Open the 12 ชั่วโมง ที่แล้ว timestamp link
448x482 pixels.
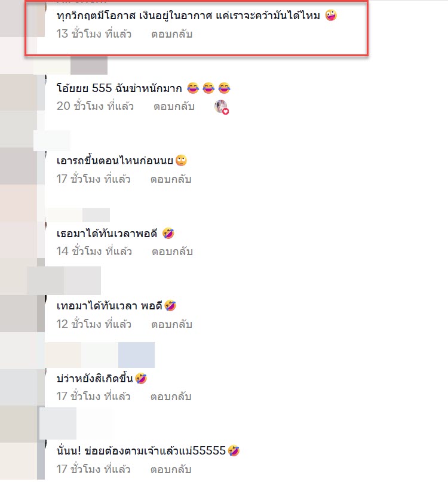click(x=94, y=324)
